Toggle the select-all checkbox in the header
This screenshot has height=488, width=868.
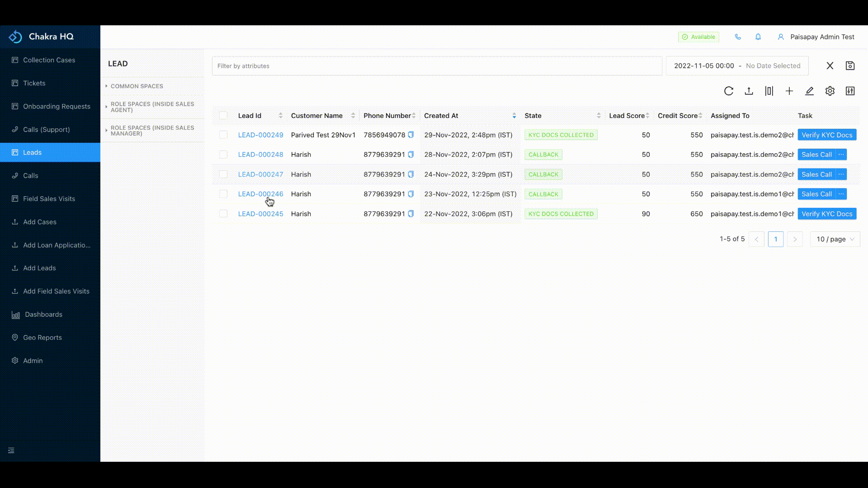tap(223, 116)
